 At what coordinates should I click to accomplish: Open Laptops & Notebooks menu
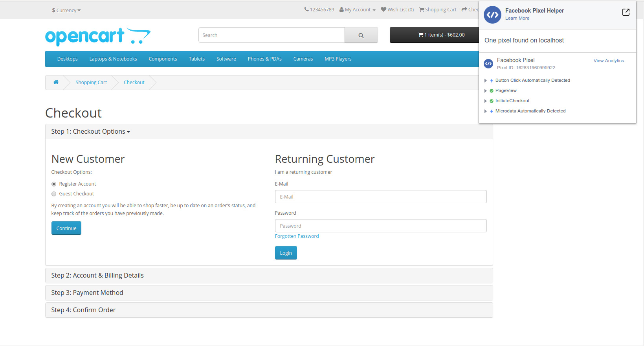113,59
